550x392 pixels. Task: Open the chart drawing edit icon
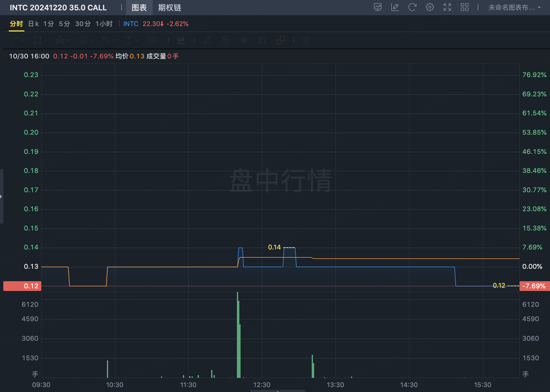coord(395,7)
